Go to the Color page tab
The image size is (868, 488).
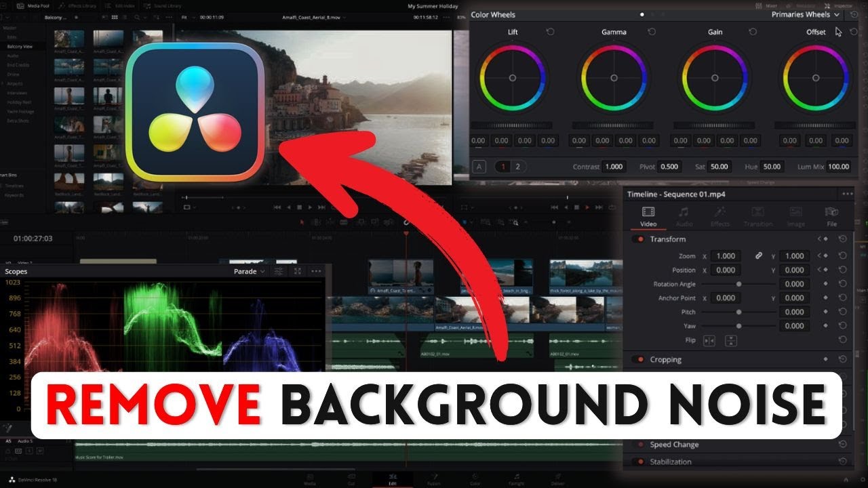[474, 479]
